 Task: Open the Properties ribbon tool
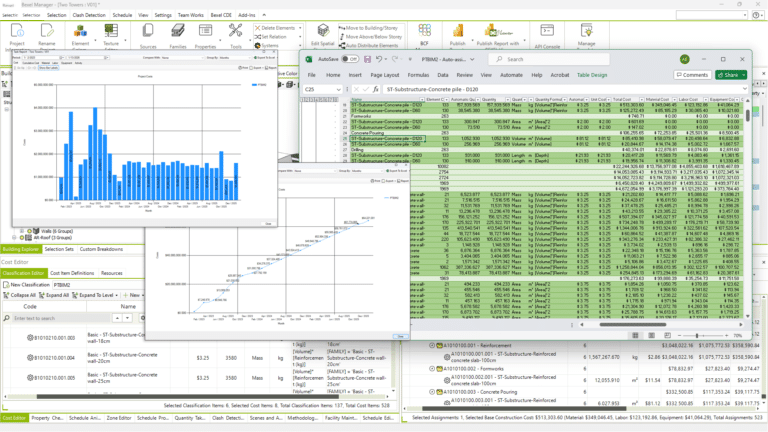point(206,36)
